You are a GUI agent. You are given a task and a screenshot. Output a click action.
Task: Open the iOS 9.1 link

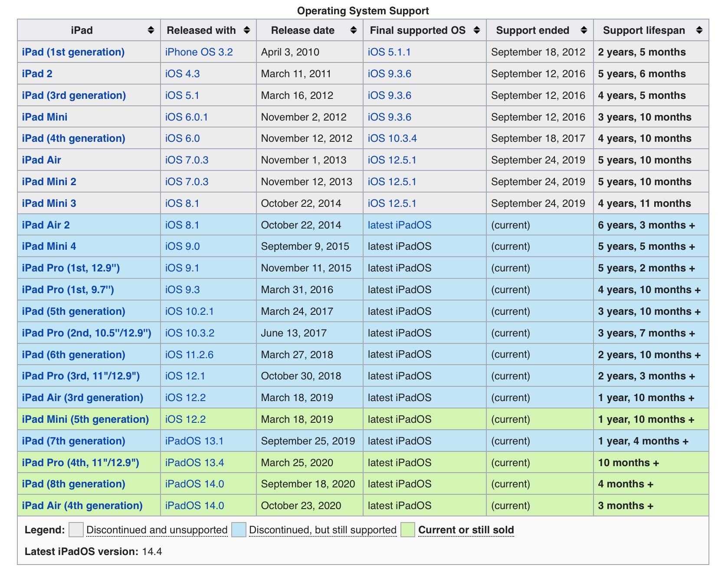(182, 268)
